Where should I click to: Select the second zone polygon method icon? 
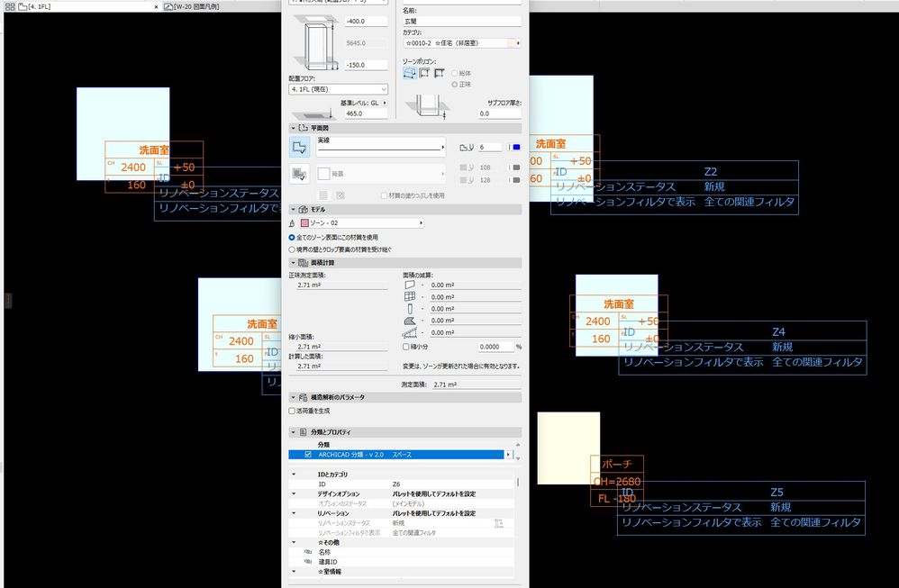[x=425, y=73]
